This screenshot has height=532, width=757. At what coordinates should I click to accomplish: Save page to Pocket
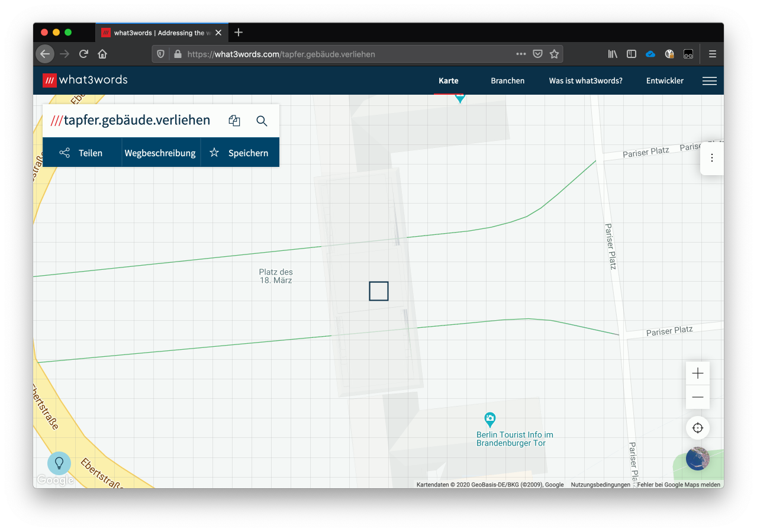(x=537, y=54)
